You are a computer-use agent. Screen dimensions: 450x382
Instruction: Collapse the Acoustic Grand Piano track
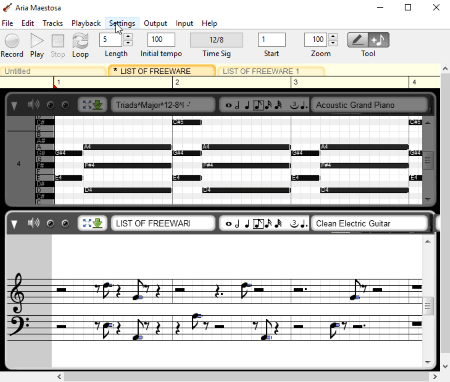pos(14,106)
